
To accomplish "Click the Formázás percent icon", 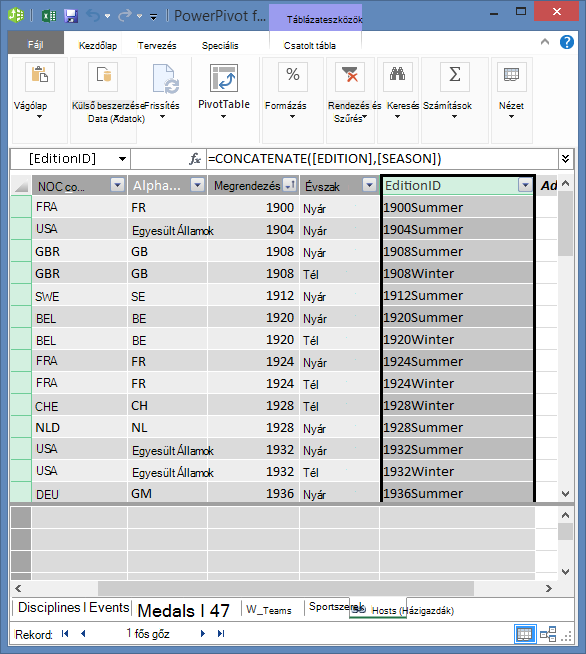I will 293,76.
